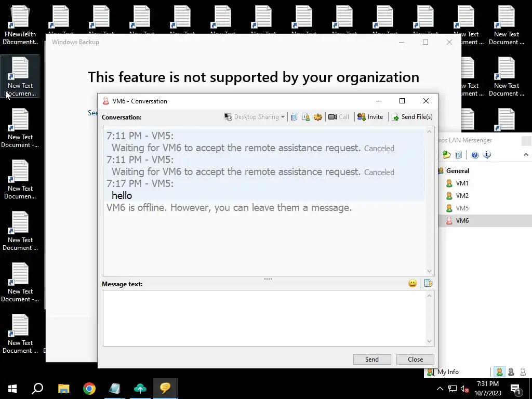
Task: Open the Desktop Sharing dropdown
Action: point(255,117)
